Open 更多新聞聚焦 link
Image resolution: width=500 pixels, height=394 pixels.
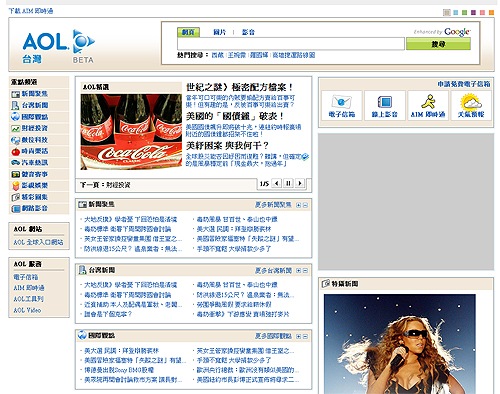click(273, 205)
